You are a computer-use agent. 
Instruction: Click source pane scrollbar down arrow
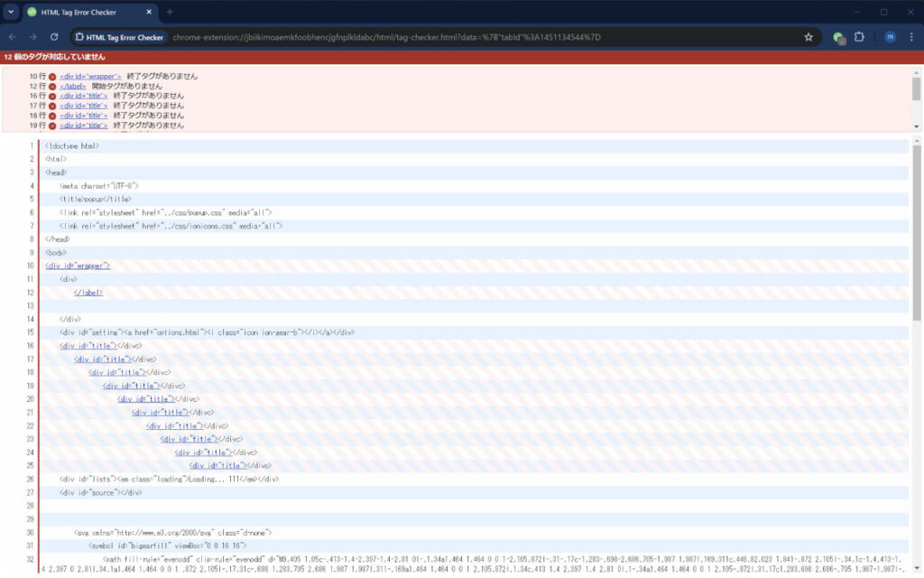point(917,569)
